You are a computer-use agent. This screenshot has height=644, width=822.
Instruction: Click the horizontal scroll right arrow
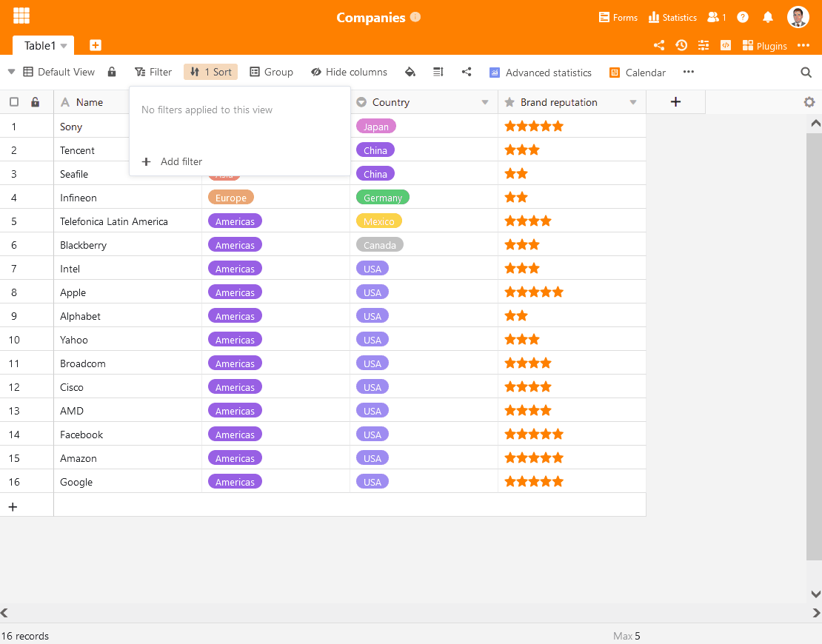pyautogui.click(x=816, y=613)
